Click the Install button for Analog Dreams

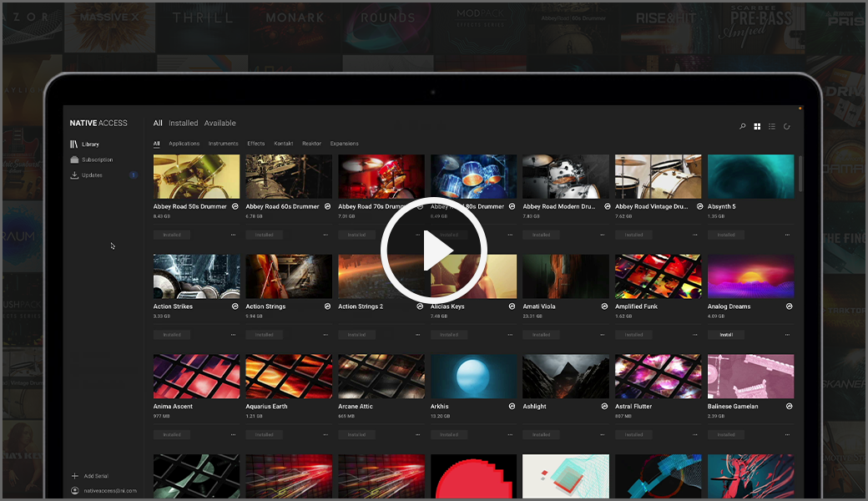coord(726,334)
